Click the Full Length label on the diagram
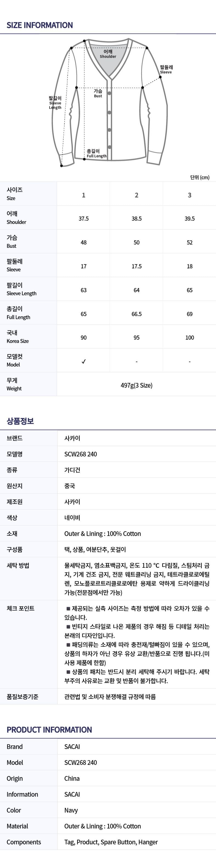The height and width of the screenshot is (868, 216). click(96, 154)
